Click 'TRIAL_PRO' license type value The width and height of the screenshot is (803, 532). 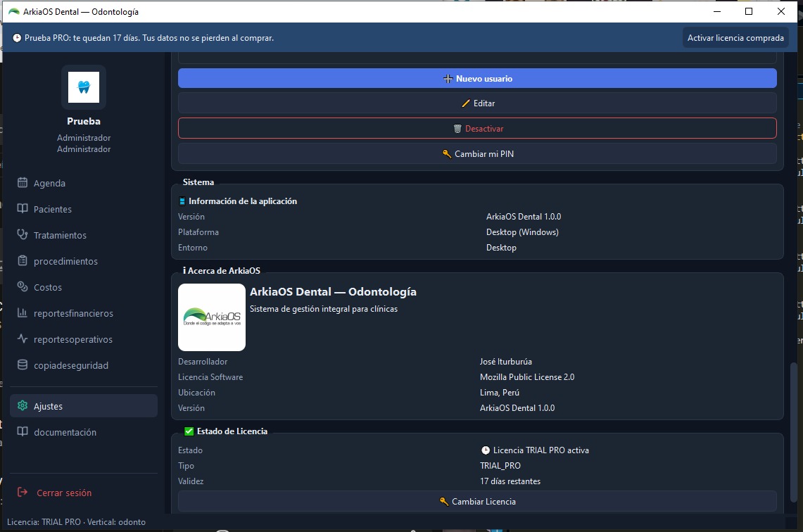pyautogui.click(x=500, y=466)
